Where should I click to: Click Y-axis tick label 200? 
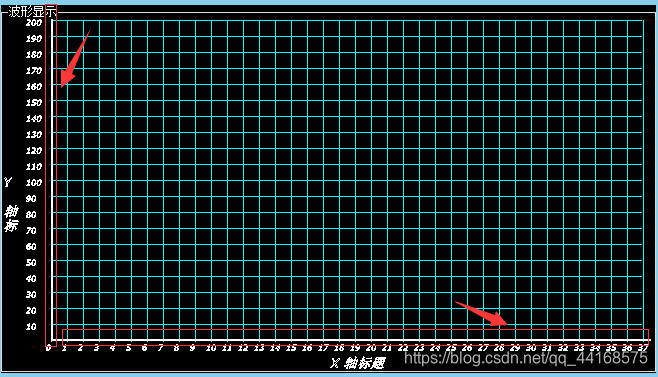click(x=34, y=23)
